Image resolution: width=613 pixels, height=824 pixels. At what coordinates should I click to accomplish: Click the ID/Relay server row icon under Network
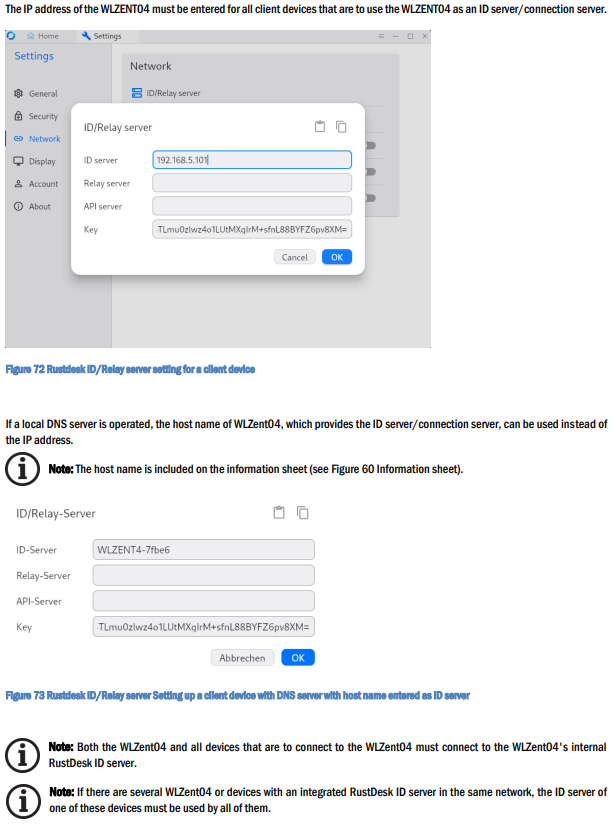pos(137,93)
